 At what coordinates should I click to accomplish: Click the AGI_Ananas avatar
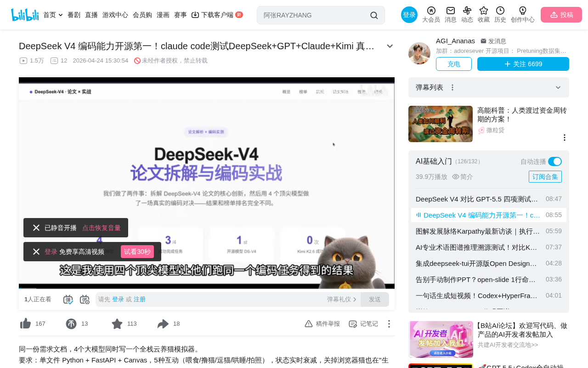pyautogui.click(x=419, y=53)
